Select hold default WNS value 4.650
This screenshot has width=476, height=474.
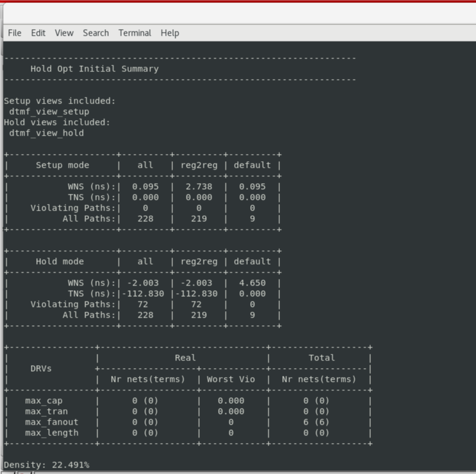(x=253, y=283)
